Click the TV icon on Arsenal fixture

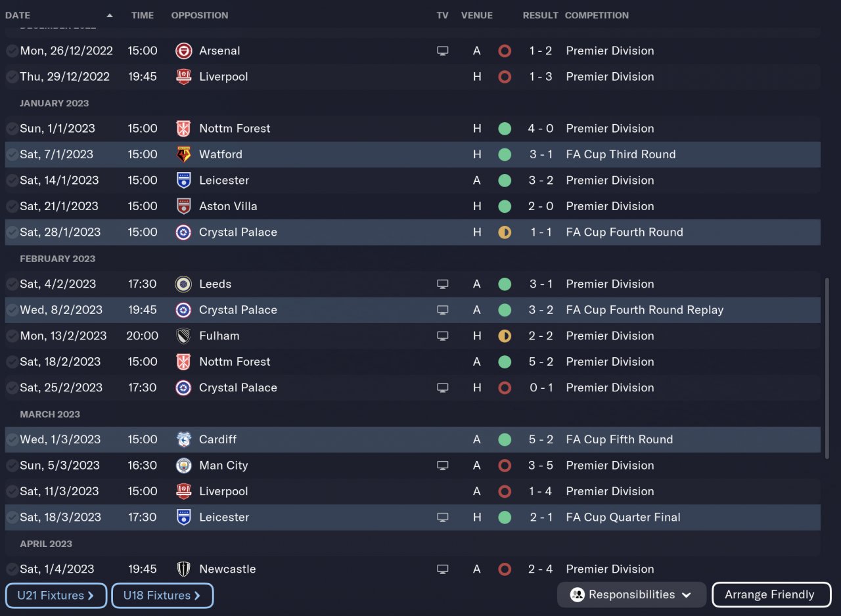[443, 51]
